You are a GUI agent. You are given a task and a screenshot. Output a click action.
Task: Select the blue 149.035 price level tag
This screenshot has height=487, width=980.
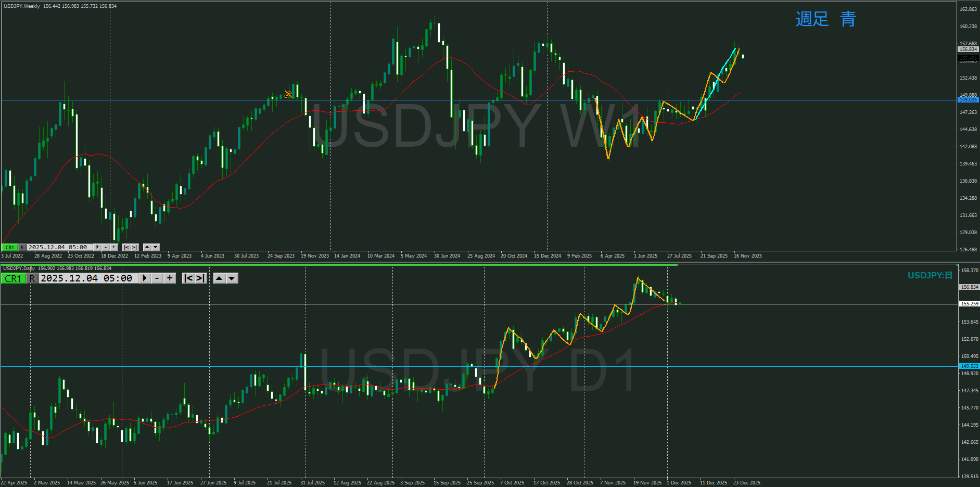(x=968, y=99)
